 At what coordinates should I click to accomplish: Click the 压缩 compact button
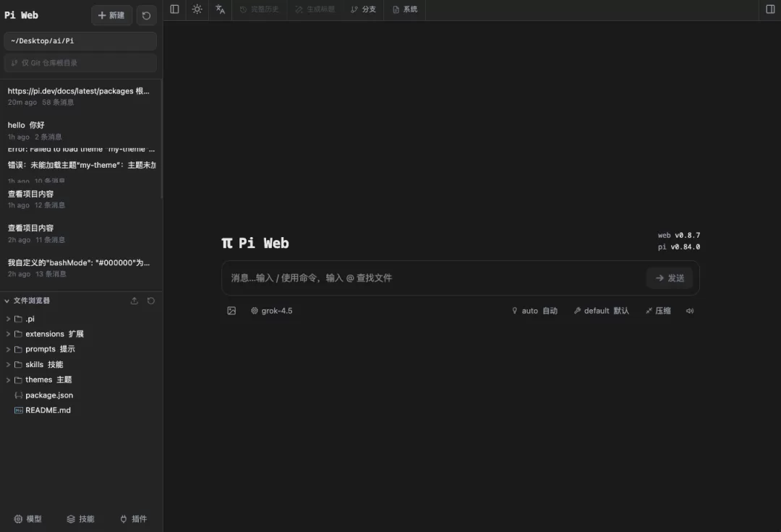tap(658, 311)
